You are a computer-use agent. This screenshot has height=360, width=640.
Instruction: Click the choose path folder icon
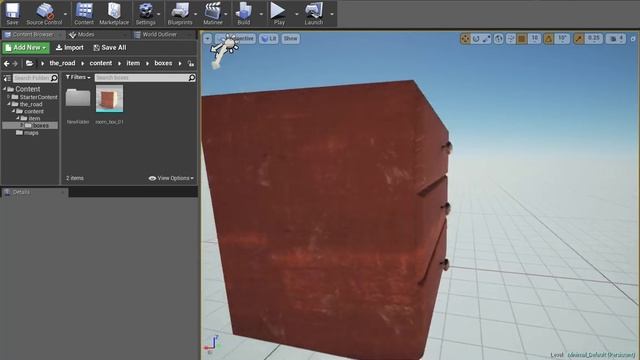[29, 63]
